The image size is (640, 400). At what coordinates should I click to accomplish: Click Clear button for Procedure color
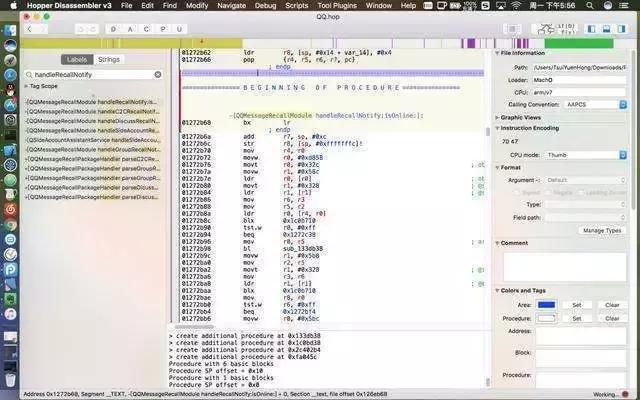click(x=612, y=318)
